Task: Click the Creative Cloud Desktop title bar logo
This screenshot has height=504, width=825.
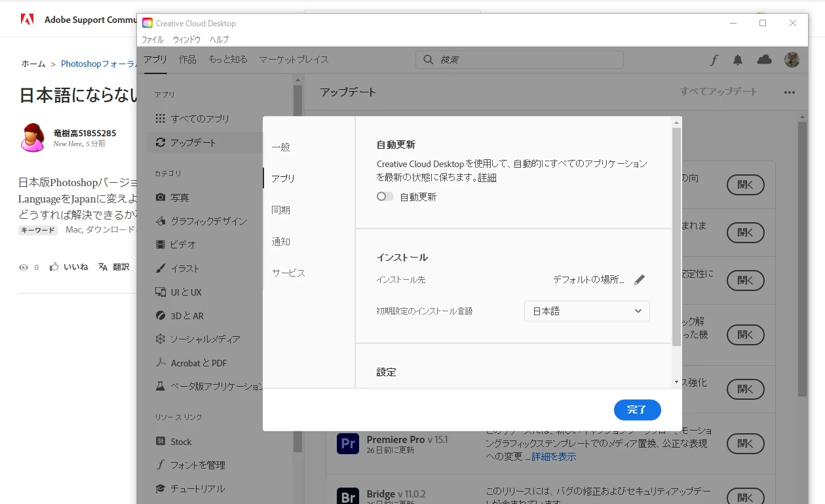Action: click(147, 23)
